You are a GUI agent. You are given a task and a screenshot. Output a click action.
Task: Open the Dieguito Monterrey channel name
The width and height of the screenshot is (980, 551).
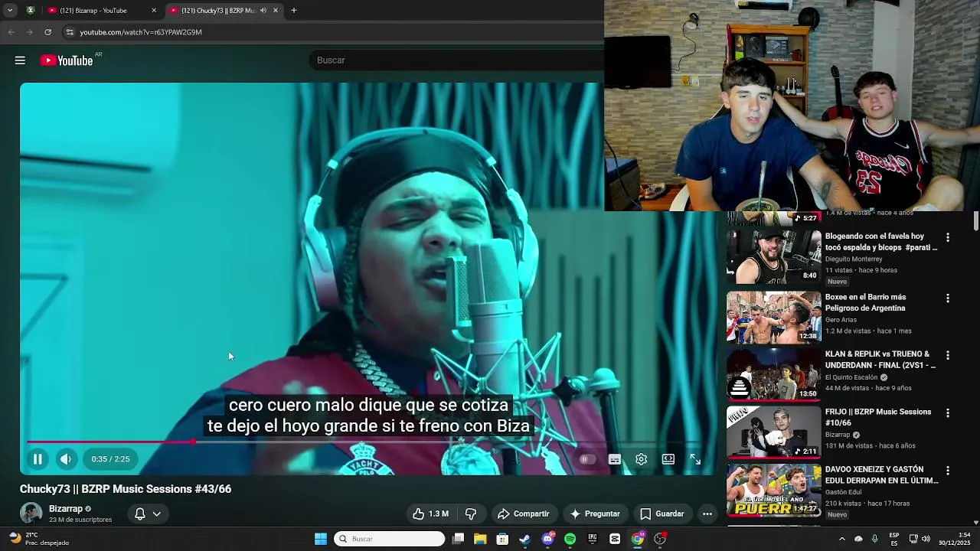(854, 259)
